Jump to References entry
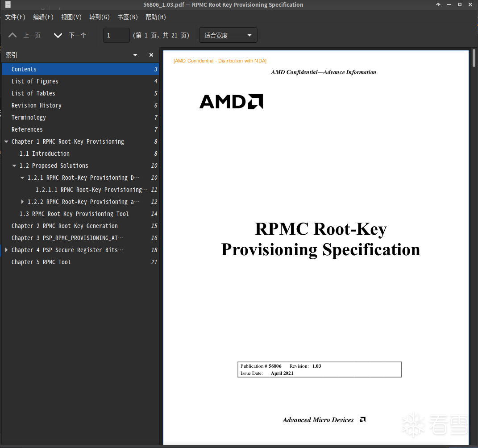The height and width of the screenshot is (448, 478). tap(80, 129)
